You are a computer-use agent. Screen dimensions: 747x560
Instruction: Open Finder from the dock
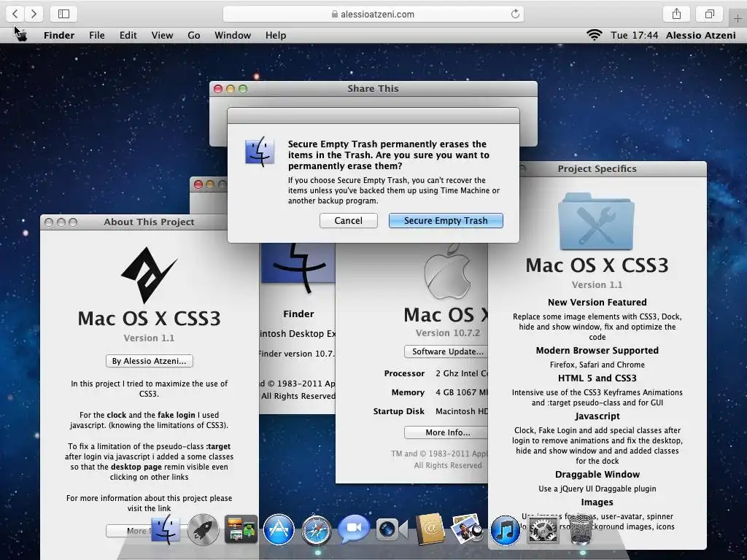[166, 529]
